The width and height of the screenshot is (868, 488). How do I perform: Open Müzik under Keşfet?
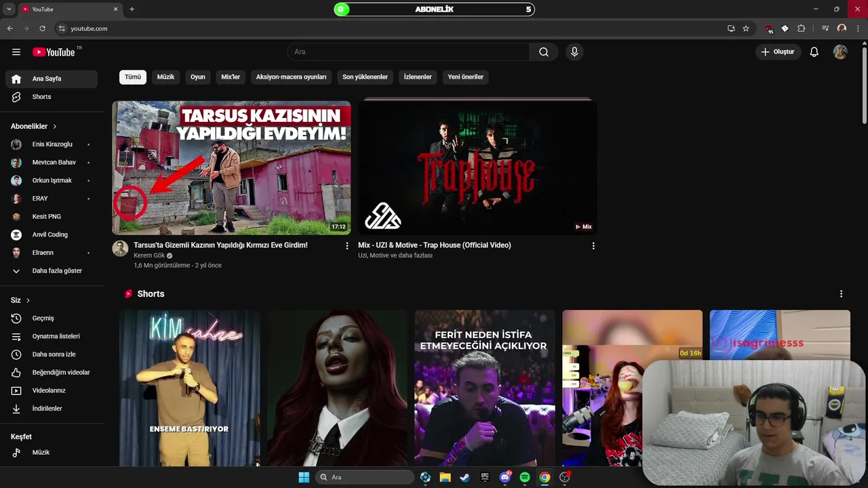click(x=52, y=452)
